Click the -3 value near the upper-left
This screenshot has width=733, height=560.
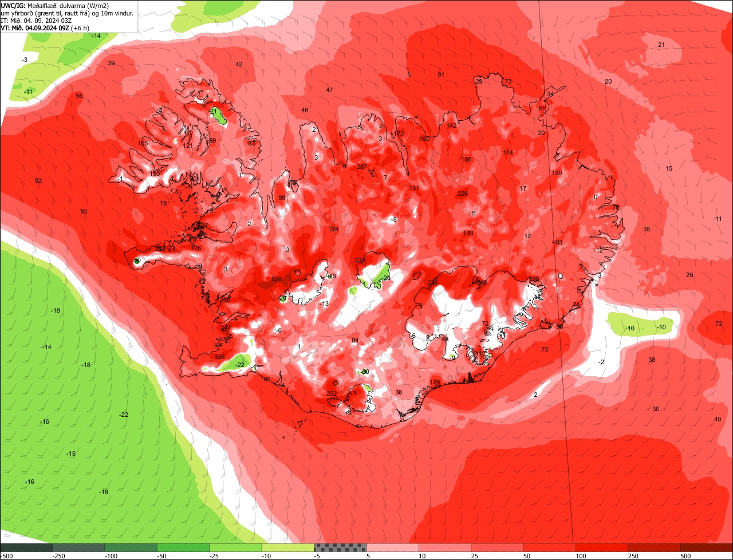(x=25, y=60)
